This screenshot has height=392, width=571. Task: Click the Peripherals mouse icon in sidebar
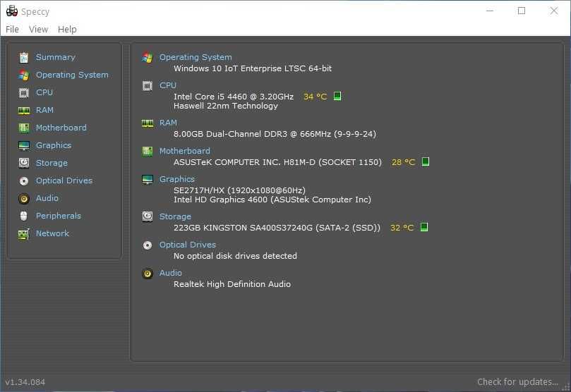(24, 216)
